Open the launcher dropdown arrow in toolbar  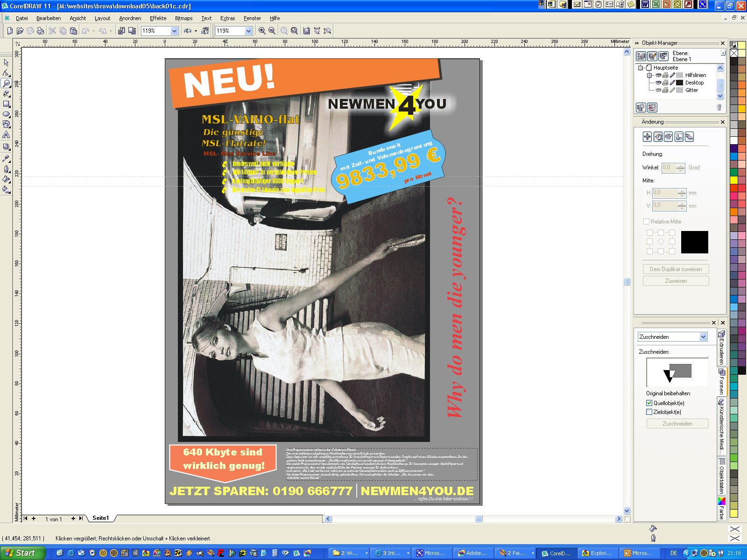click(x=196, y=31)
